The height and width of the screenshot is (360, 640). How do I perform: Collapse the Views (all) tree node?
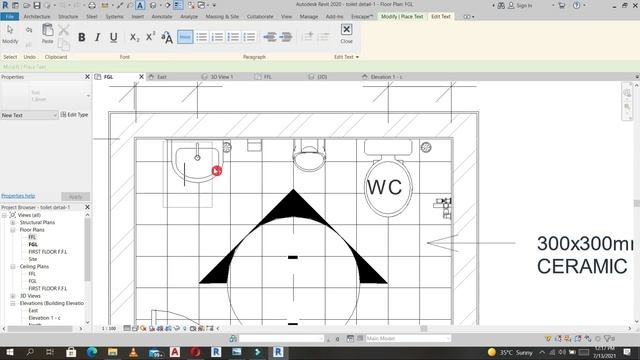point(4,215)
